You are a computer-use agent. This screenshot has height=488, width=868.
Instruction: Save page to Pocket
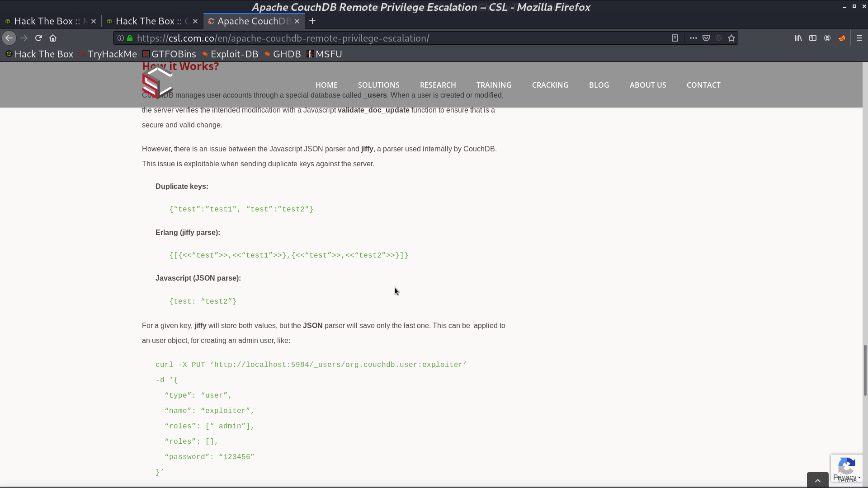click(x=706, y=38)
